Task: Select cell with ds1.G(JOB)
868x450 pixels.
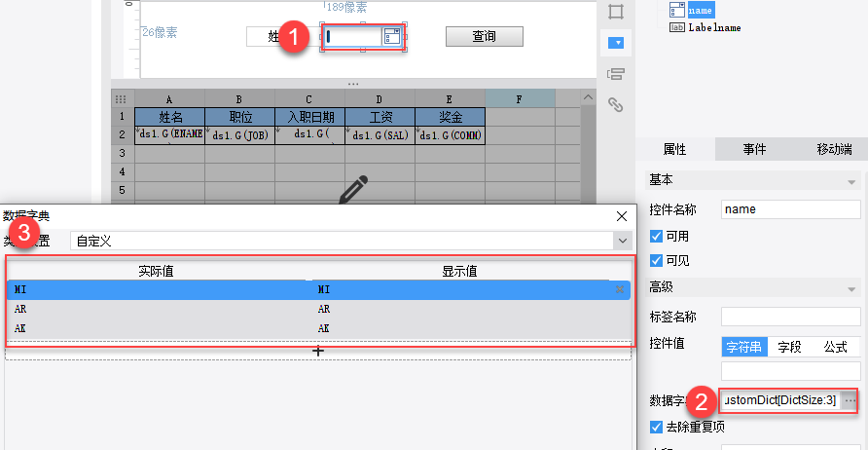Action: (239, 135)
